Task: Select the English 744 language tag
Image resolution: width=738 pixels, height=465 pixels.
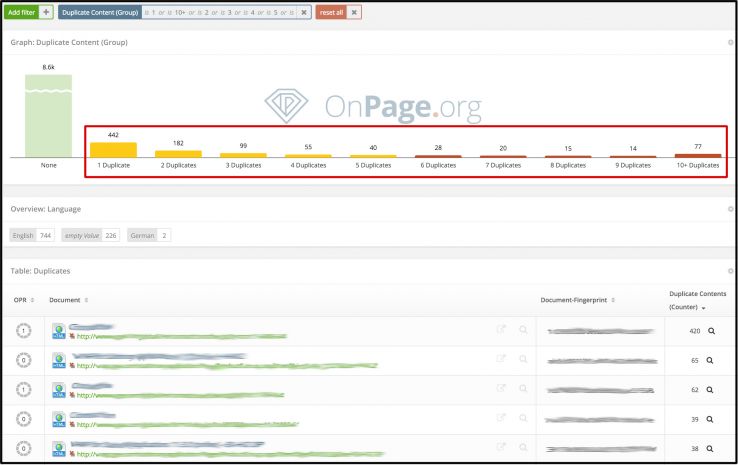Action: tap(32, 235)
